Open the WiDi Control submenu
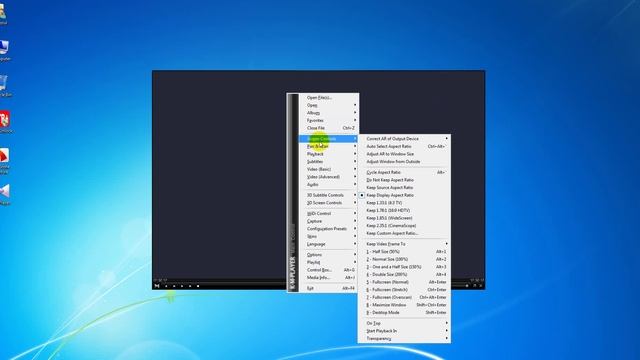The width and height of the screenshot is (640, 360). coord(329,213)
